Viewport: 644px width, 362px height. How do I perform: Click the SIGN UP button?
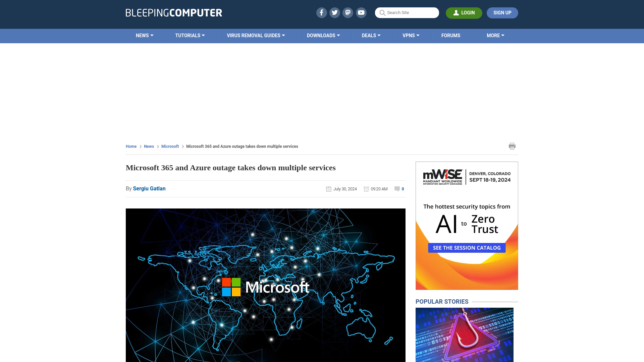click(x=502, y=12)
